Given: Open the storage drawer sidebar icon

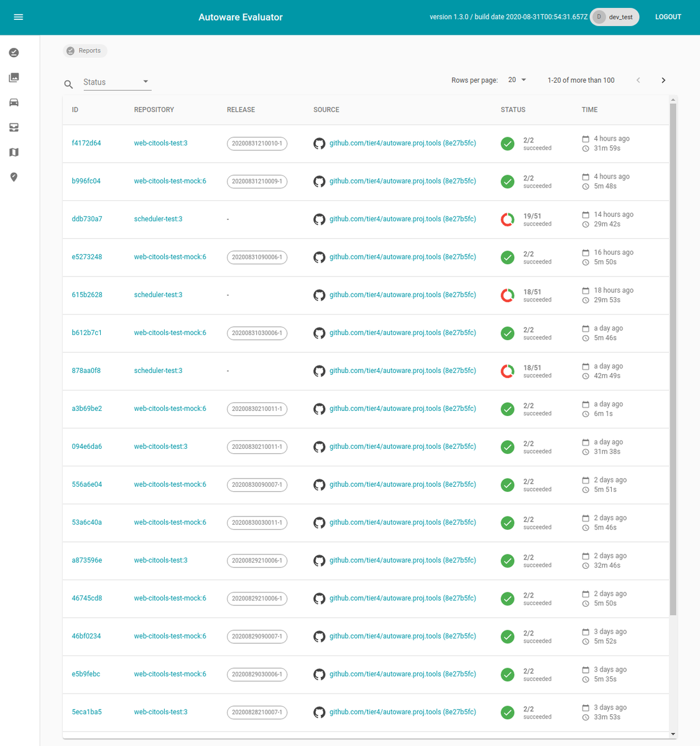Looking at the screenshot, I should point(14,127).
